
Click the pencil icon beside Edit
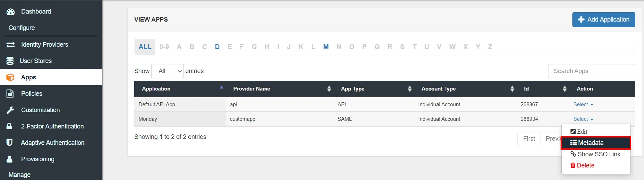[x=573, y=132]
